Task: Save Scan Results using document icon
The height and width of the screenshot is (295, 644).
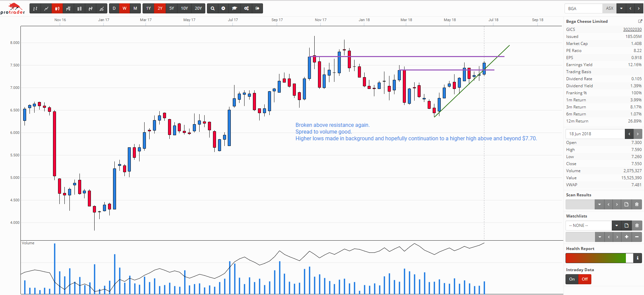Action: 626,204
